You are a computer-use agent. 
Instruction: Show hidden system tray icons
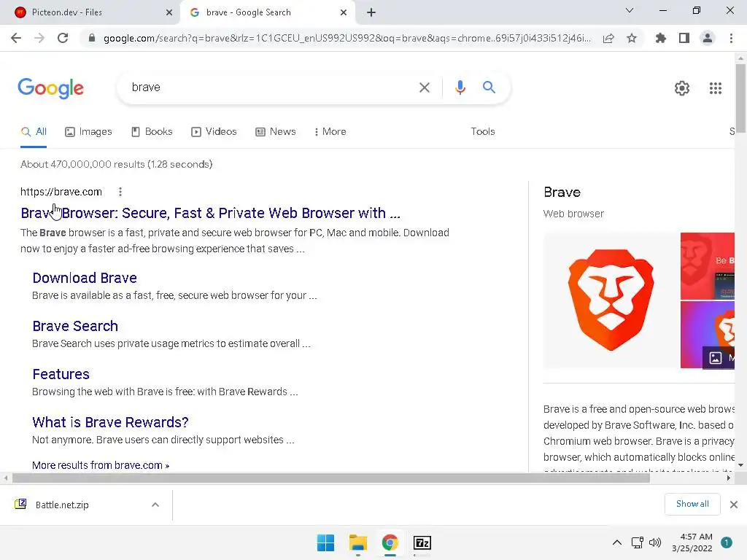pyautogui.click(x=617, y=542)
